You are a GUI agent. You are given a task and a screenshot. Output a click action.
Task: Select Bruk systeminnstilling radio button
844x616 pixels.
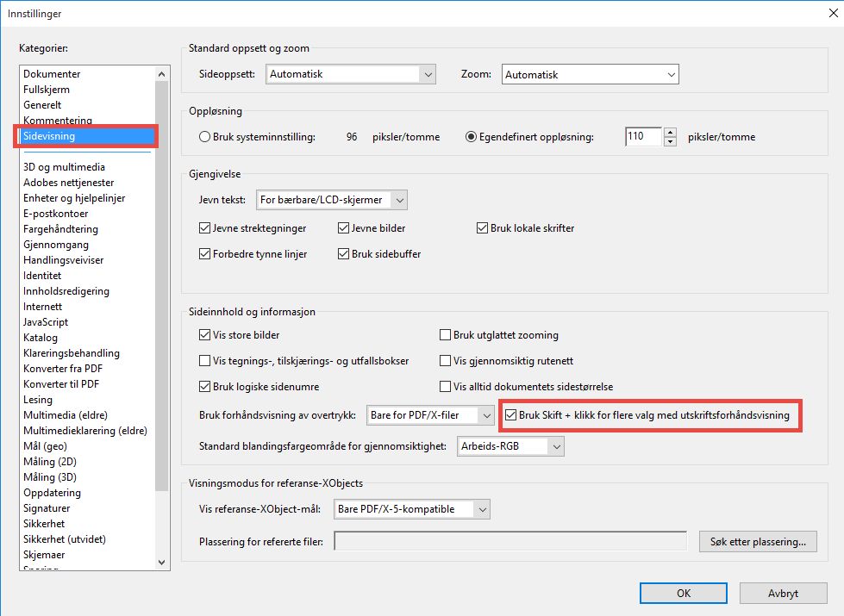(x=204, y=137)
